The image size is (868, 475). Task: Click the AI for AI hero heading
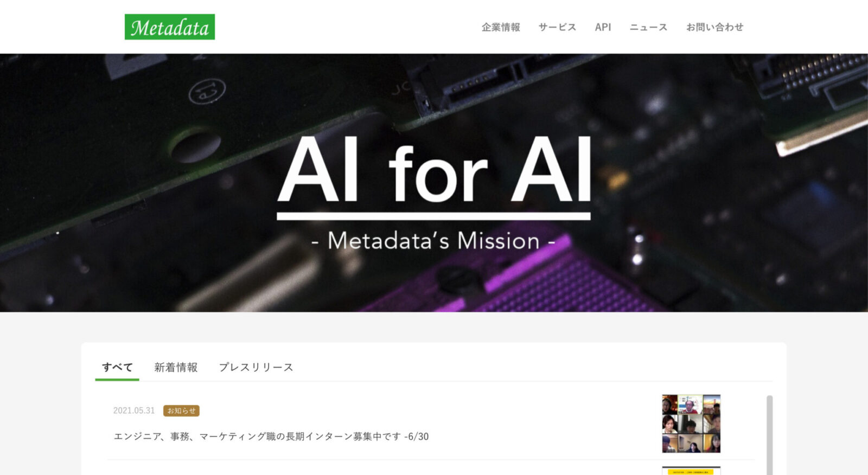434,169
